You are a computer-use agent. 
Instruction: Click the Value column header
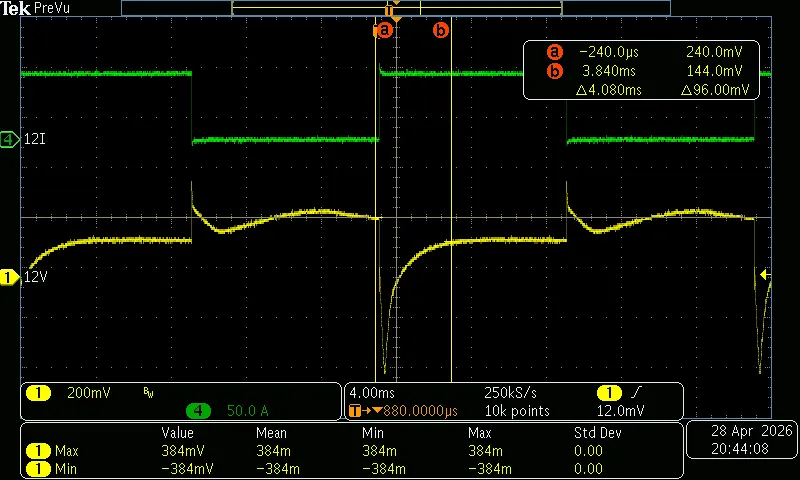pyautogui.click(x=177, y=433)
